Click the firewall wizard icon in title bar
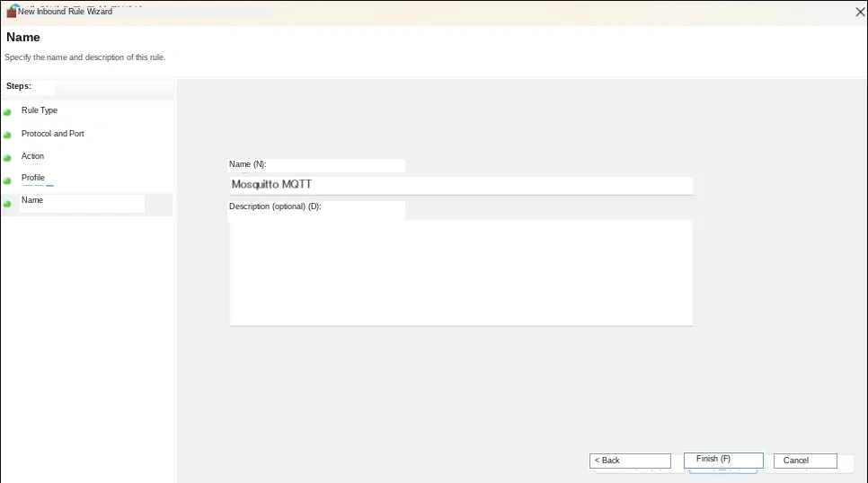The width and height of the screenshot is (868, 483). click(x=11, y=11)
